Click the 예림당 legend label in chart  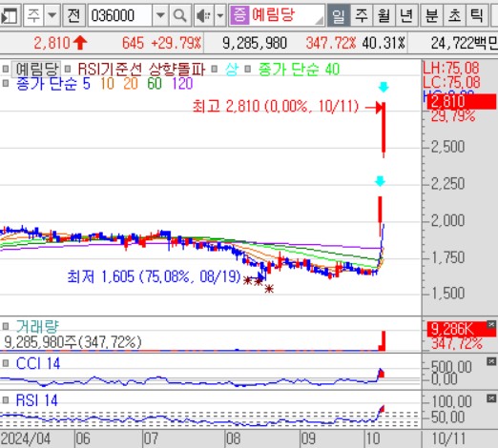(x=36, y=69)
